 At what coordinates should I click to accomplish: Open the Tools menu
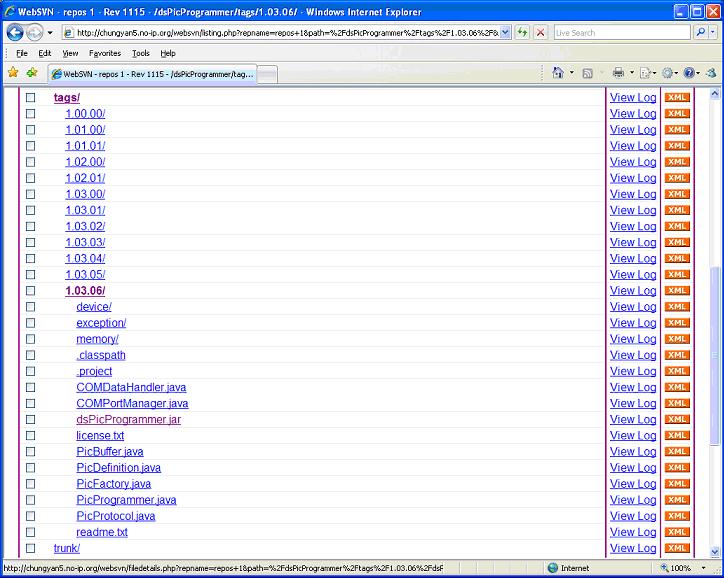point(141,53)
